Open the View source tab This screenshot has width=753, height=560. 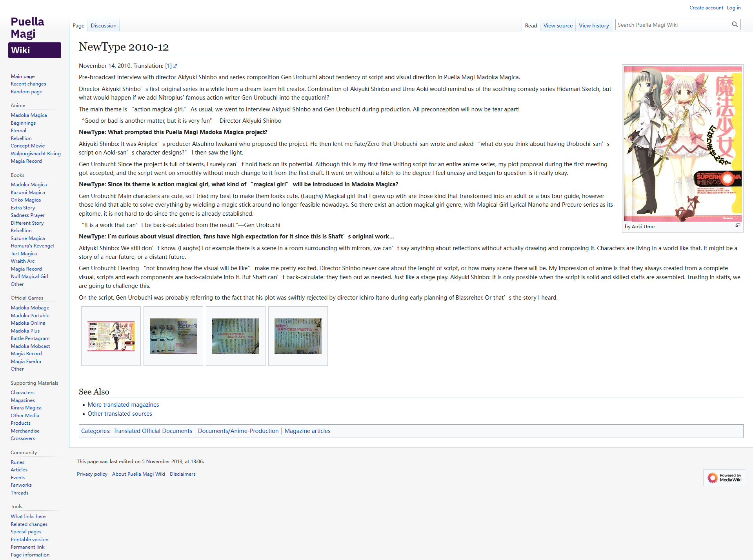click(558, 25)
